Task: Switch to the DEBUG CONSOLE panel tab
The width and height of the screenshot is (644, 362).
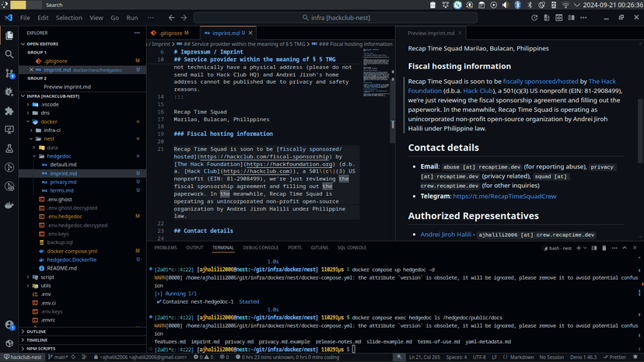Action: tap(261, 248)
